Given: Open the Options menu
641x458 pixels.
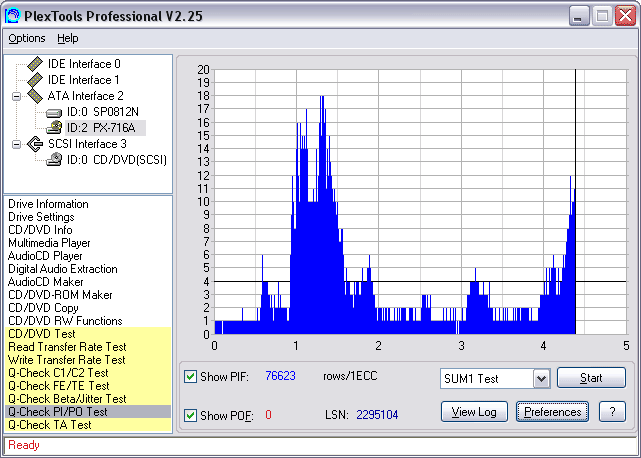Looking at the screenshot, I should click(27, 38).
